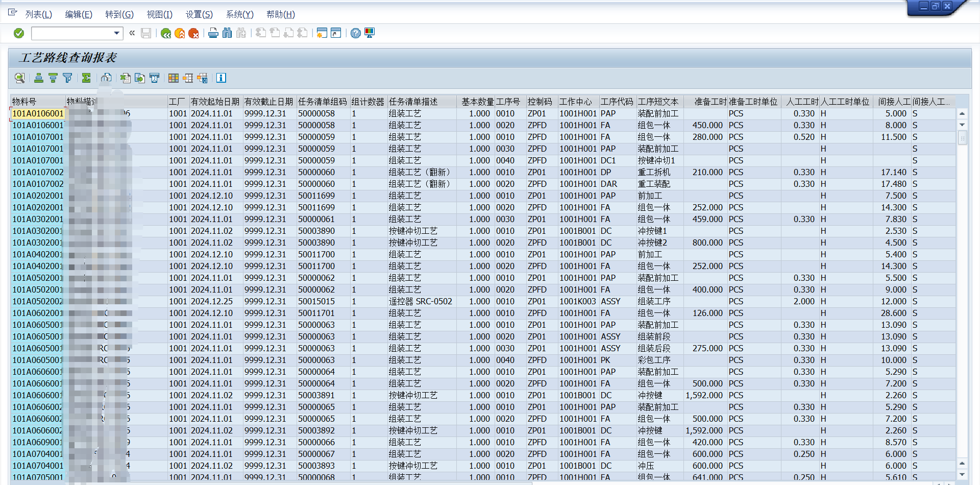
Task: Click the indirect labor value 28.600
Action: (894, 313)
